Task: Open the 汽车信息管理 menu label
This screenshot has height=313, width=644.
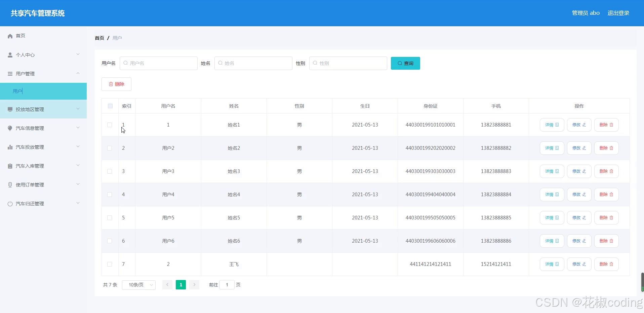Action: pyautogui.click(x=30, y=128)
